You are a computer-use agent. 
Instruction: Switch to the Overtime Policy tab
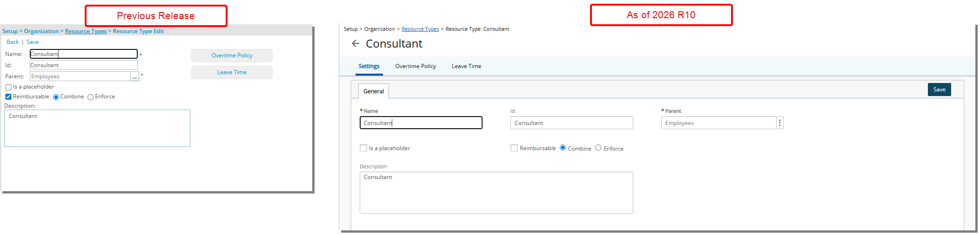pos(416,66)
